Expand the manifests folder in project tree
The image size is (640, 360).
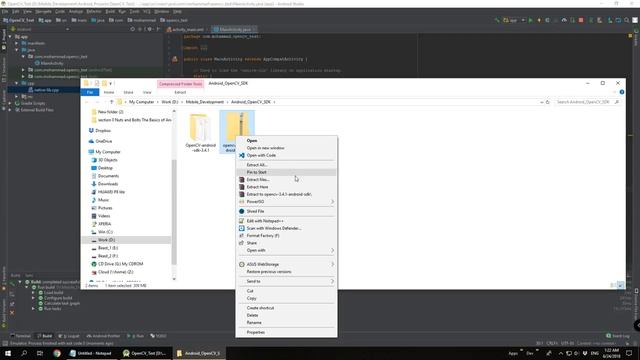17,43
